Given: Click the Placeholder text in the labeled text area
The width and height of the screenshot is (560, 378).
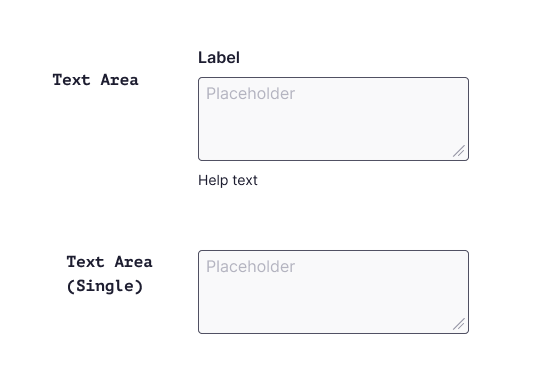Looking at the screenshot, I should click(x=250, y=94).
